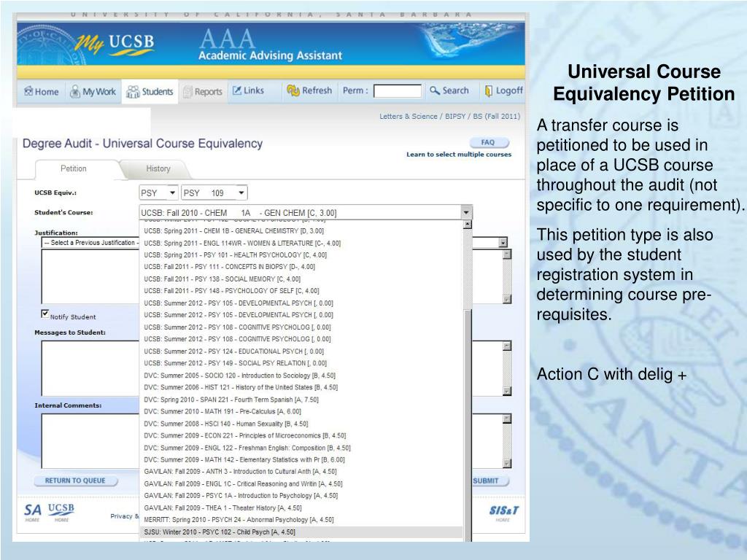Select DVC HIST 121 History of United States
747x560 pixels.
pyautogui.click(x=301, y=387)
